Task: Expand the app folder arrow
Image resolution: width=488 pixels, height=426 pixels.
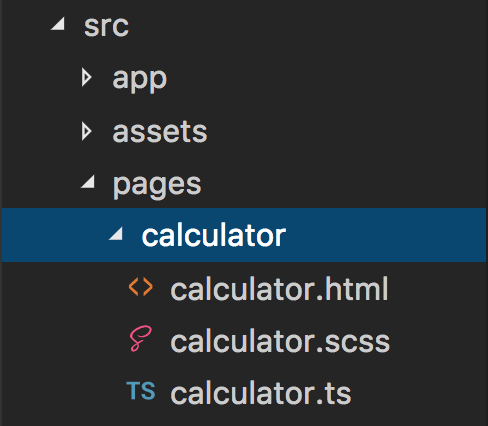Action: click(87, 77)
